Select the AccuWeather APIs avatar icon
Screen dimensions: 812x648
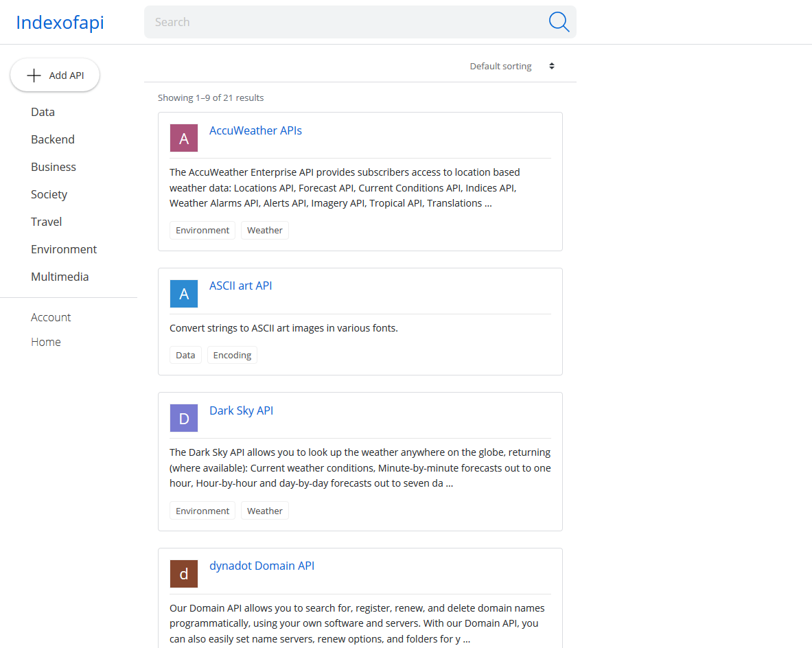point(183,137)
